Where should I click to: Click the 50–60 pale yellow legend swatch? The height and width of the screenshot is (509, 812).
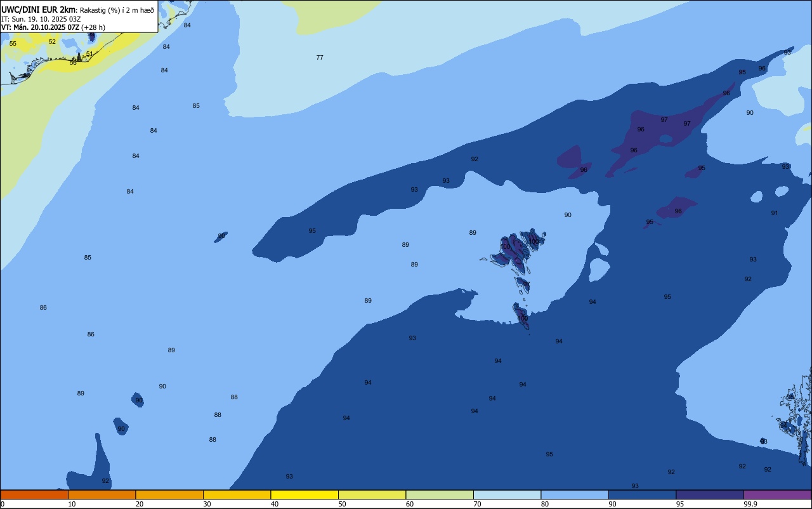coord(372,494)
